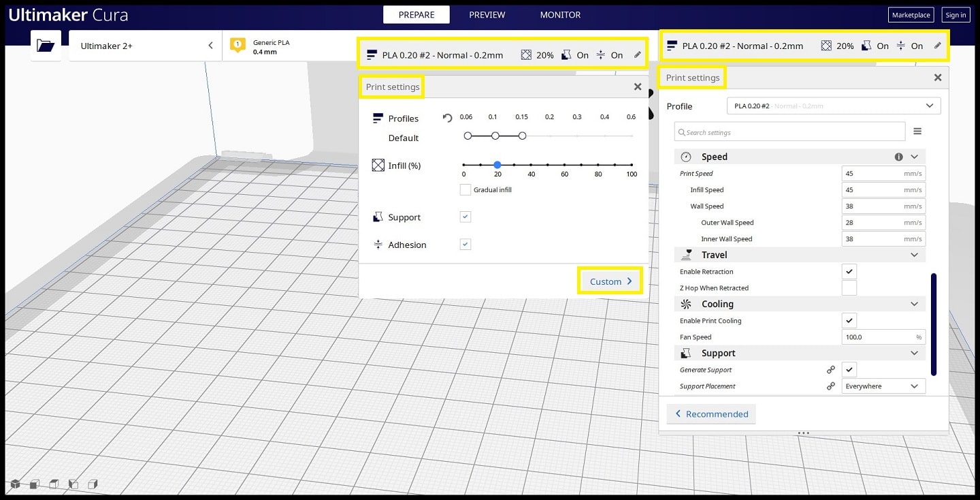Viewport: 980px width, 500px height.
Task: Click the info icon in the Speed header
Action: [898, 157]
